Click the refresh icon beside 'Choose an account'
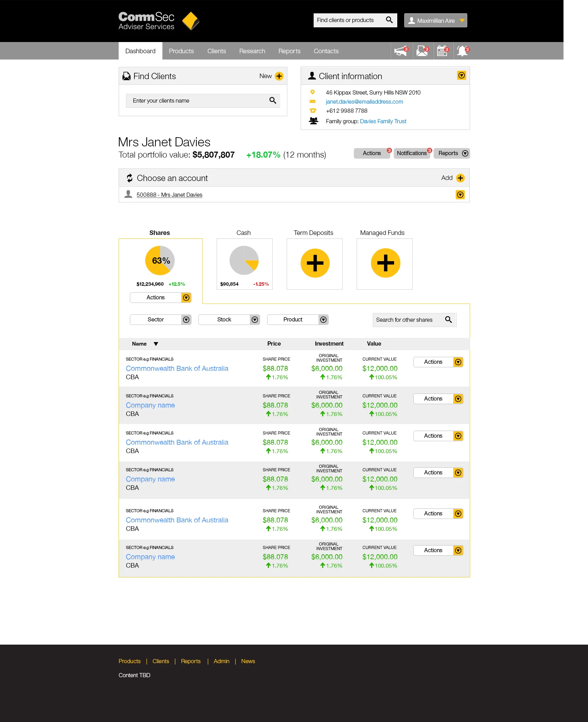 (x=129, y=178)
